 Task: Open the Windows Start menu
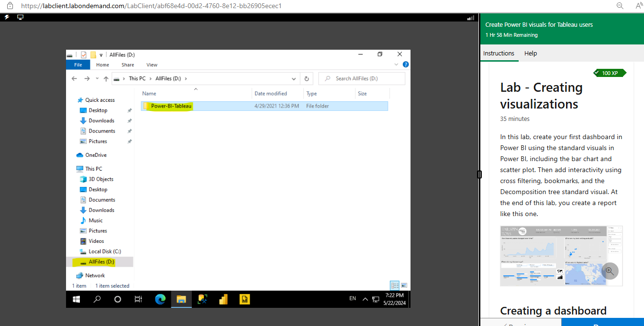(77, 299)
